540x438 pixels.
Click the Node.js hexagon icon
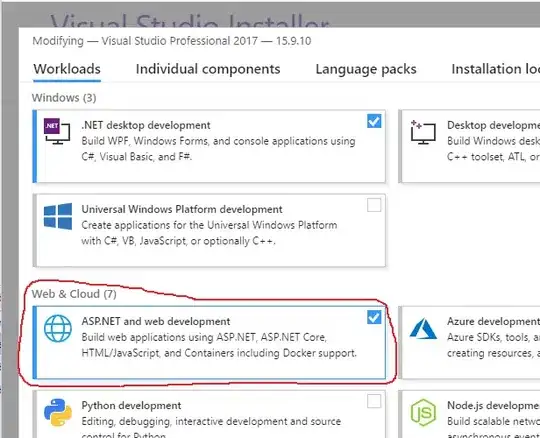point(423,413)
